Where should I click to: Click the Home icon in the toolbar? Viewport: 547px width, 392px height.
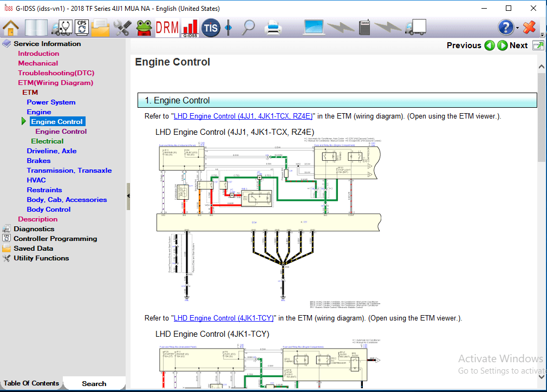click(x=10, y=27)
